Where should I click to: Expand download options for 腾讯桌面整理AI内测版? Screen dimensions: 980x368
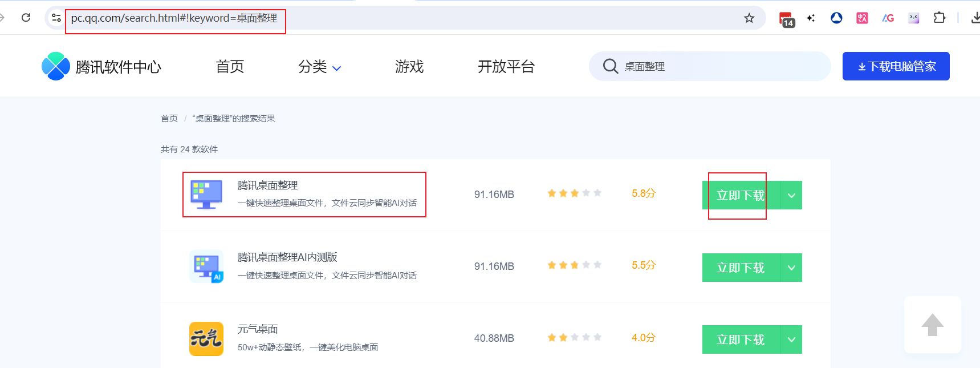(791, 268)
